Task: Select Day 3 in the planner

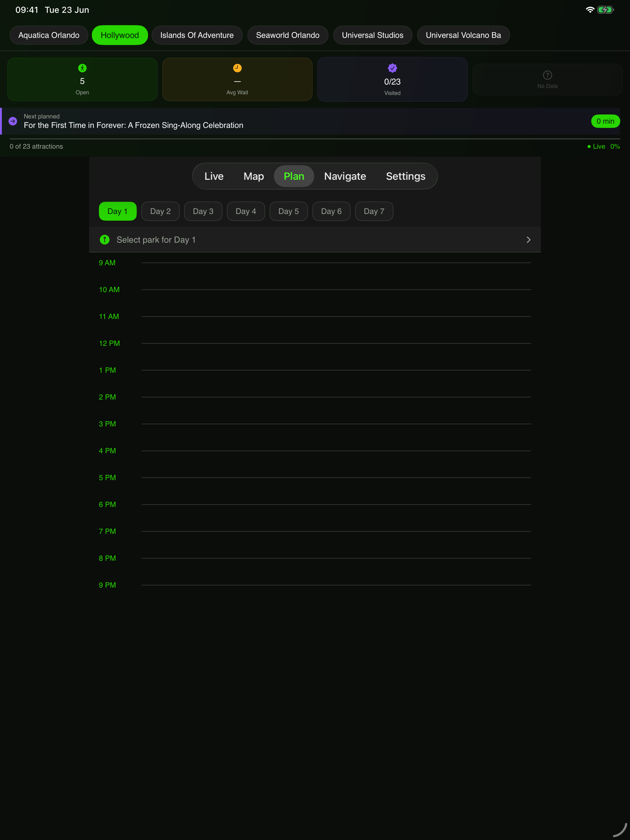Action: (203, 211)
